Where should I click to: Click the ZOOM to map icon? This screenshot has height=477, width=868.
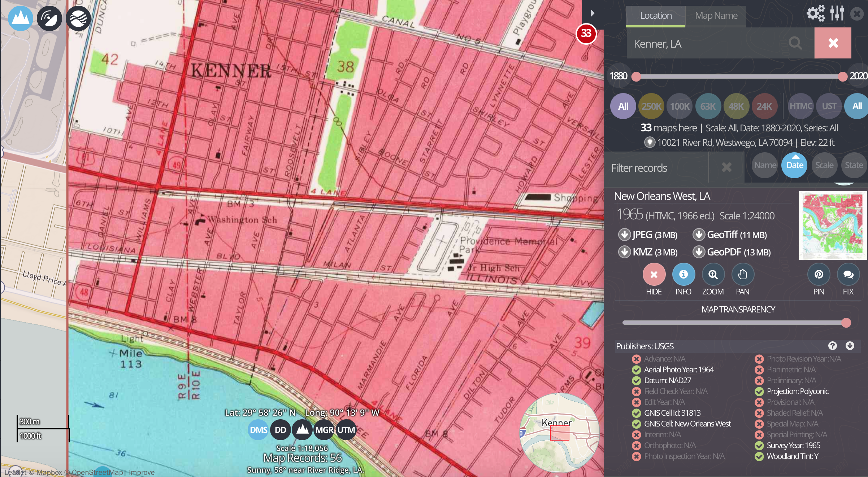coord(713,275)
